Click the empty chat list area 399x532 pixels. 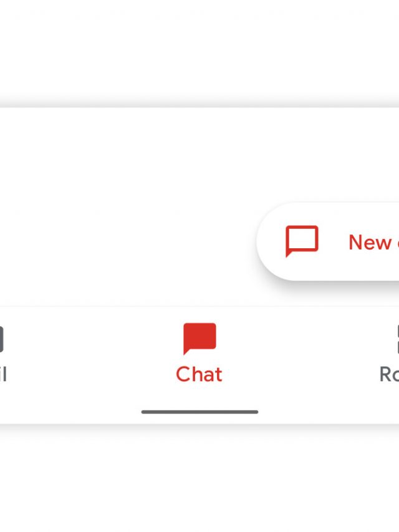125,168
